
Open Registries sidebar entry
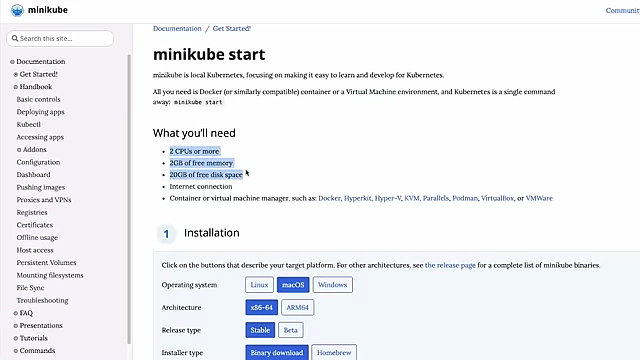click(x=32, y=212)
